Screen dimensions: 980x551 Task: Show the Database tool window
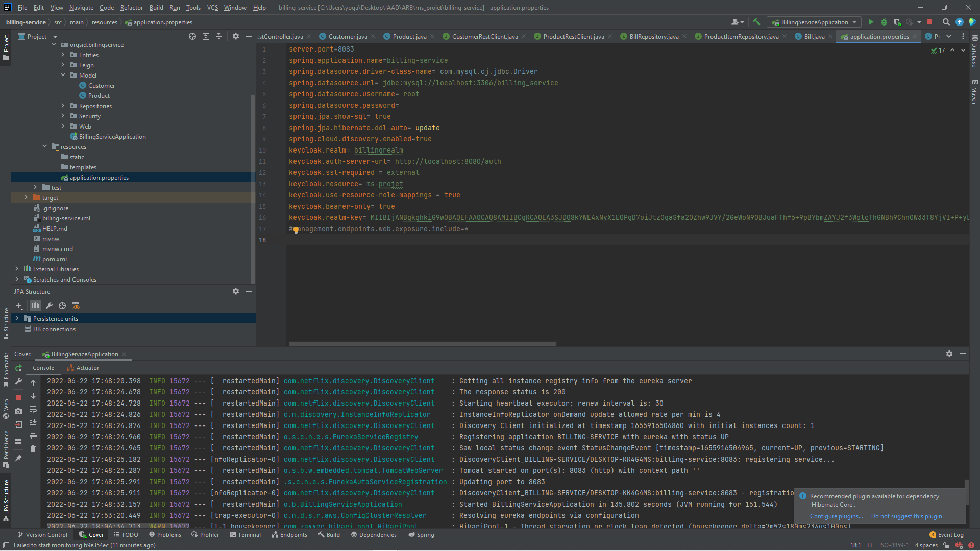point(975,56)
